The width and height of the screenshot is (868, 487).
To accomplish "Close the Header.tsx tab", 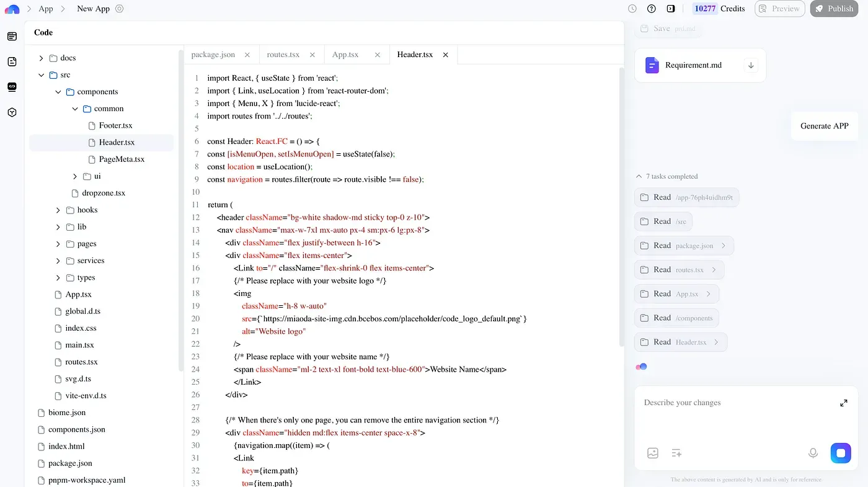I will point(445,55).
